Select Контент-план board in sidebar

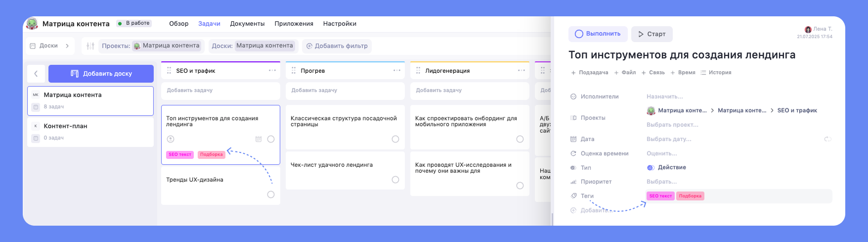[x=90, y=132]
